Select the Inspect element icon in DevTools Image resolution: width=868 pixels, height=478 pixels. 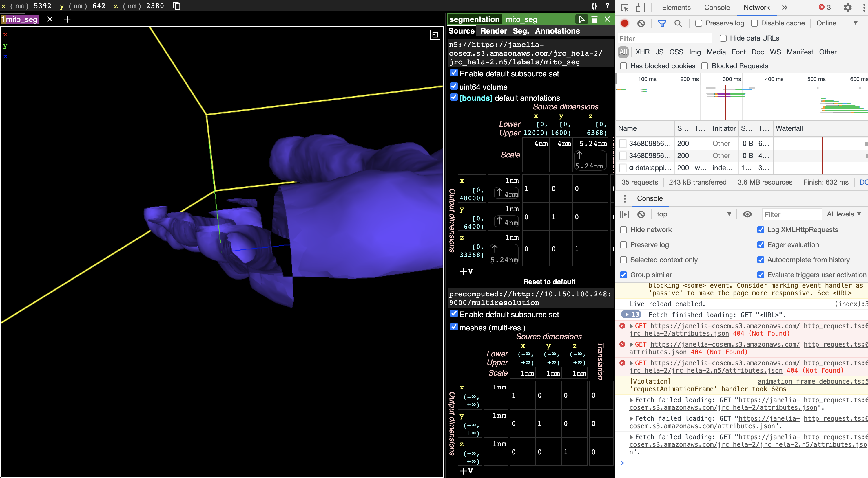click(x=625, y=8)
